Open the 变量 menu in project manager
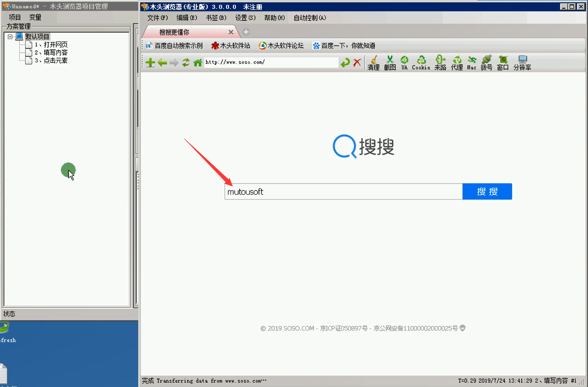588x387 pixels. click(x=35, y=17)
